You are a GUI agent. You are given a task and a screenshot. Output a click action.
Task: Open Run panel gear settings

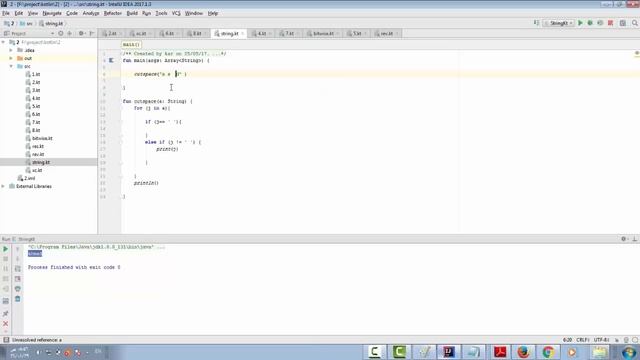[624, 239]
